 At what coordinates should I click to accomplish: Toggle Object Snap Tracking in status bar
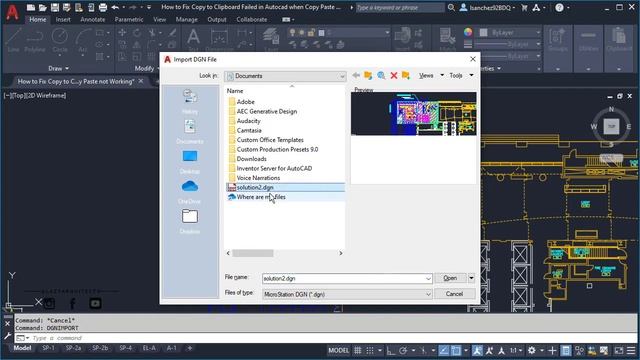pos(444,350)
